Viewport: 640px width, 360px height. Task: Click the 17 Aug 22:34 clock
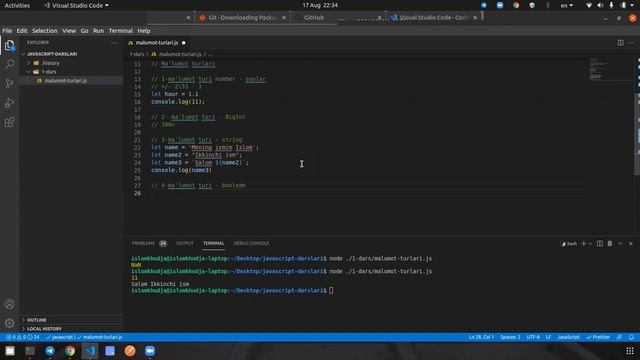320,5
